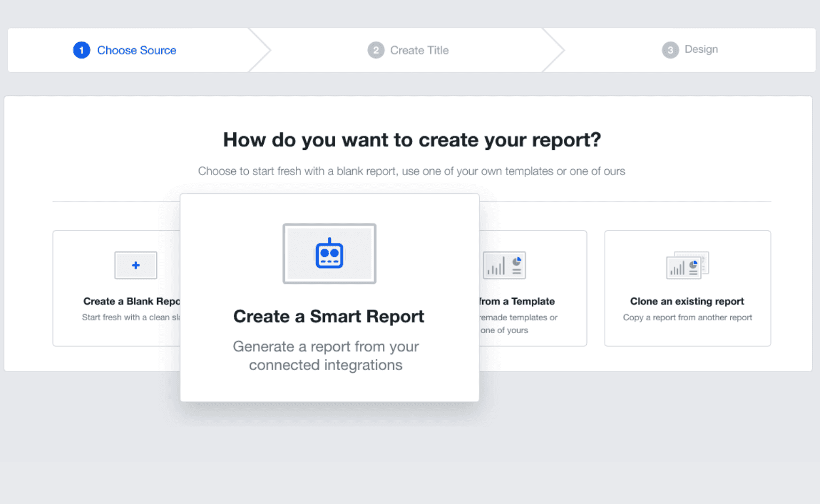
Task: Click the pie chart icon on the Template card
Action: pos(517,261)
